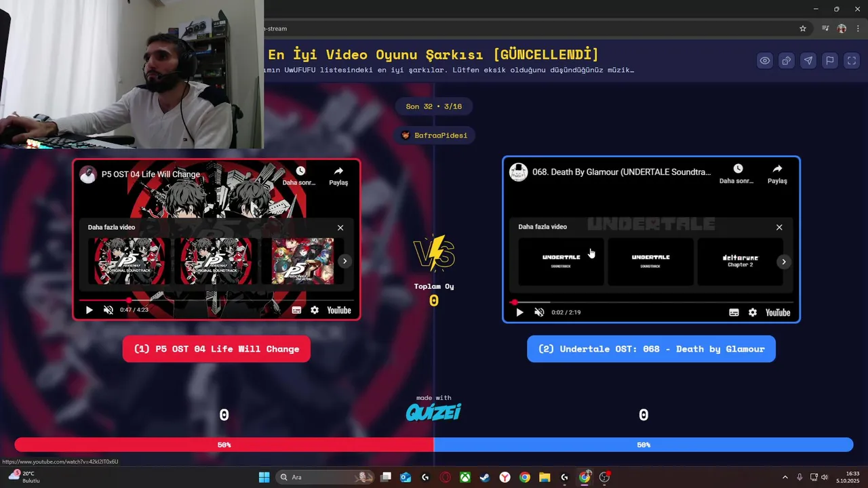Click the flag report icon
Screen dimensions: 868x488
(x=830, y=60)
